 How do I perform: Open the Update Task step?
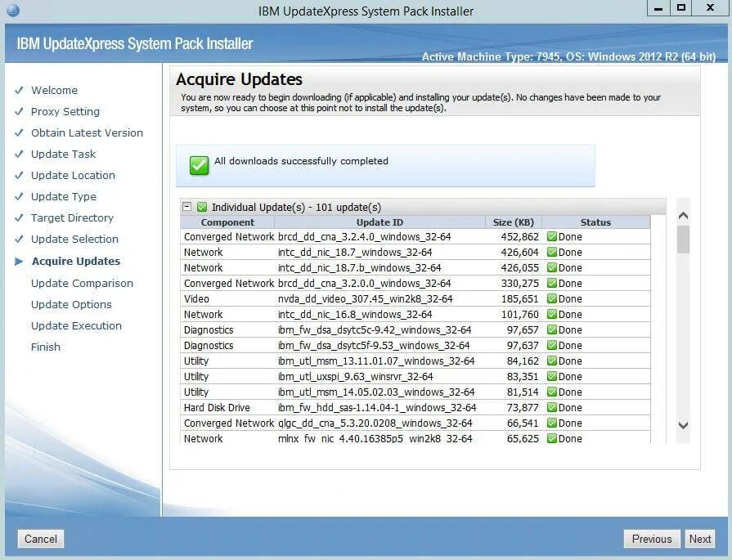pyautogui.click(x=63, y=154)
